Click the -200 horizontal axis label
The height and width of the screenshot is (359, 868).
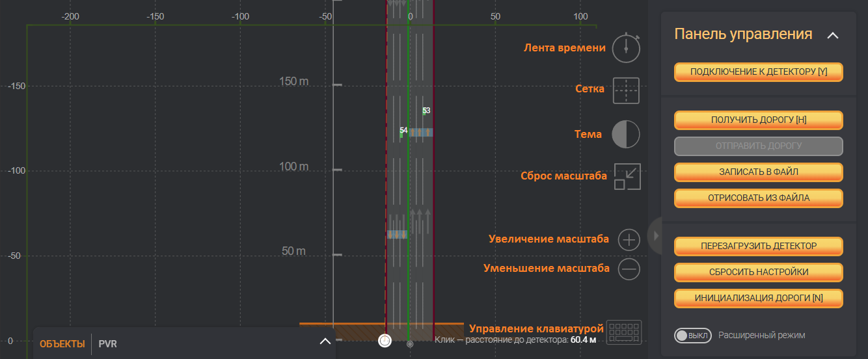pos(70,16)
